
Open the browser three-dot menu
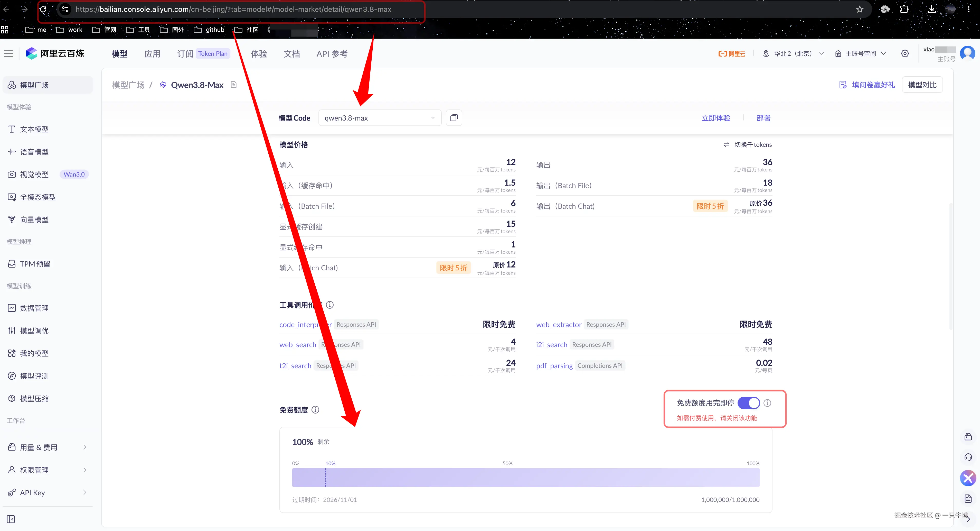coord(969,9)
